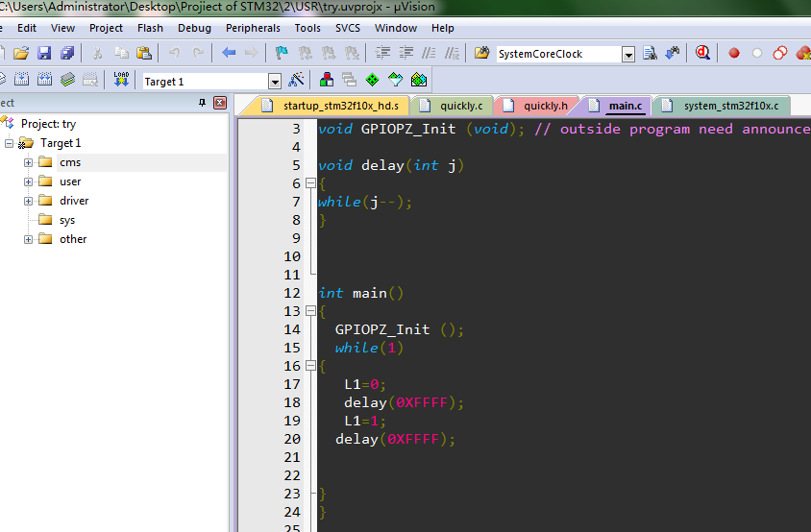Click the Stop Build icon
Image resolution: width=811 pixels, height=532 pixels.
(90, 79)
